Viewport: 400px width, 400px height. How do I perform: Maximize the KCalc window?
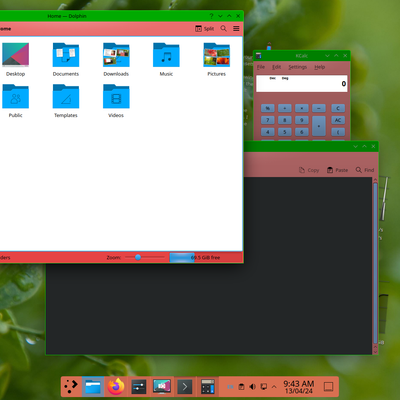tap(336, 56)
